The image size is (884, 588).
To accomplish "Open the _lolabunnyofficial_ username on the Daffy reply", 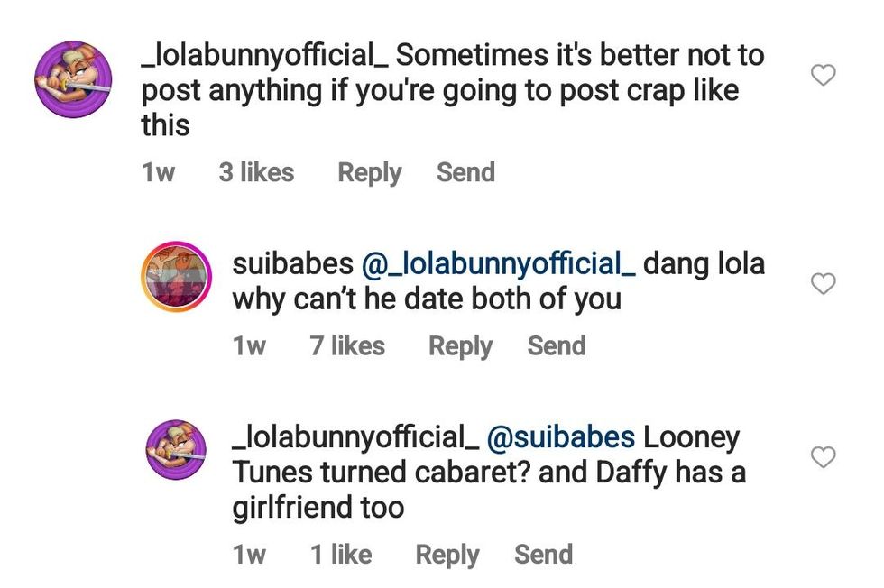I will (x=355, y=437).
